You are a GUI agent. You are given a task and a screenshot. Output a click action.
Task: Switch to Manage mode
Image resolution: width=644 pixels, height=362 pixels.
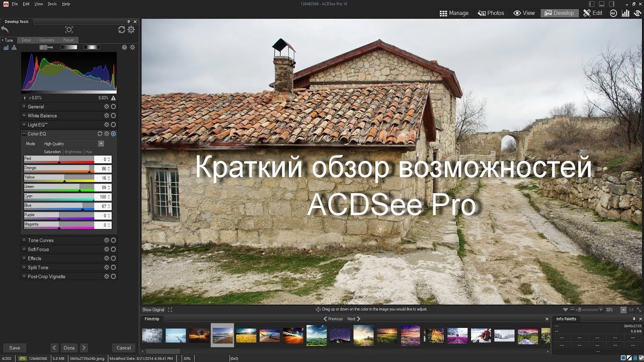pos(454,13)
